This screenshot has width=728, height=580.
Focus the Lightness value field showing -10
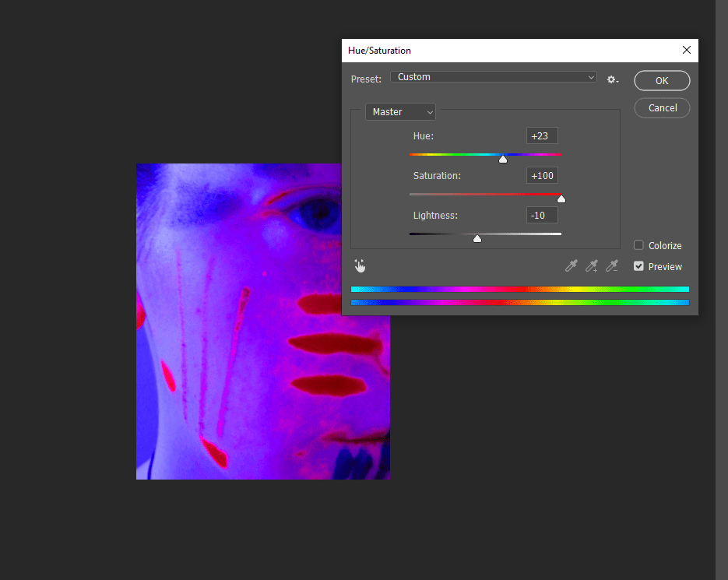click(x=541, y=216)
